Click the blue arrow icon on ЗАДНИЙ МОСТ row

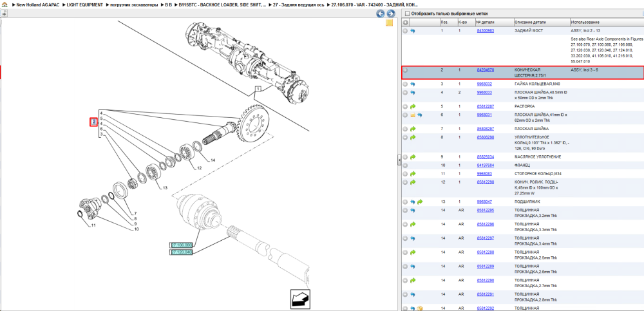click(x=412, y=31)
